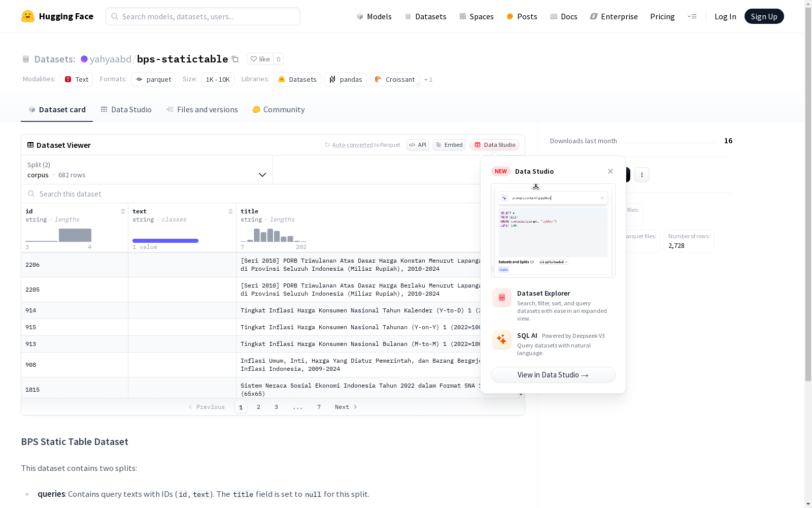This screenshot has width=812, height=508.
Task: Click current page 1 in pagination
Action: 241,407
